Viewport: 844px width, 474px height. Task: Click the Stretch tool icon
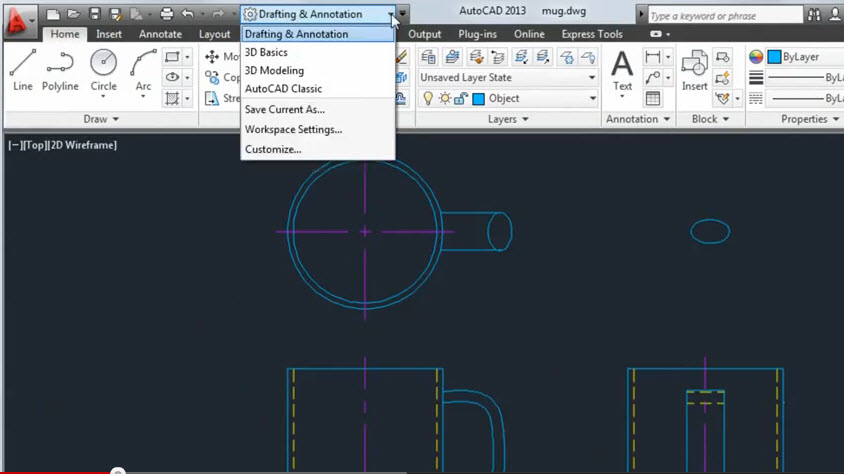click(x=212, y=98)
